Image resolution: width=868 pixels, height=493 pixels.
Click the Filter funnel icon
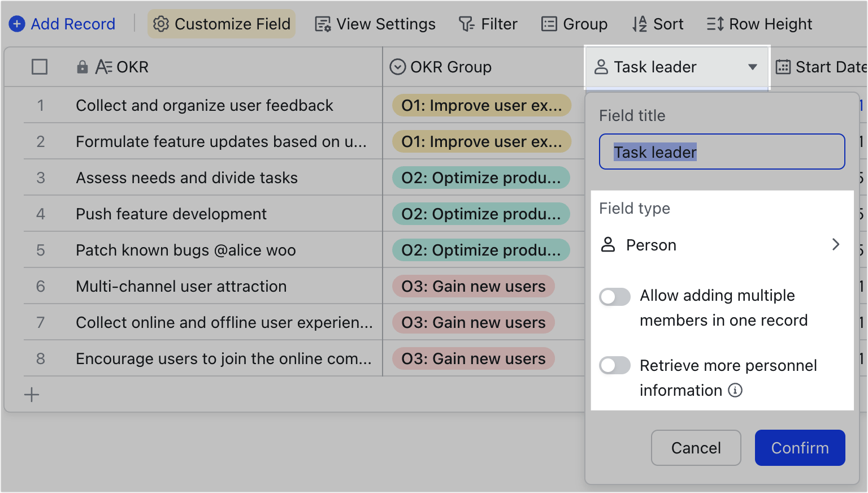coord(467,24)
